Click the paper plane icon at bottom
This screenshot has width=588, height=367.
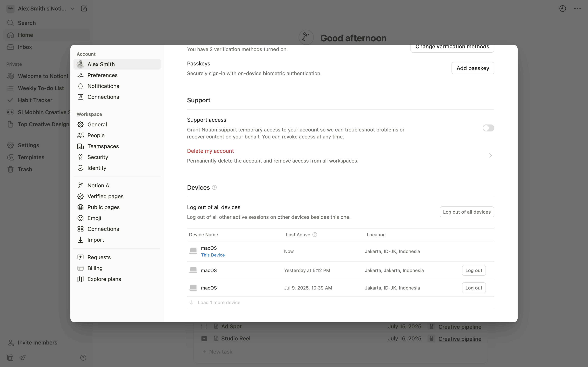click(23, 357)
